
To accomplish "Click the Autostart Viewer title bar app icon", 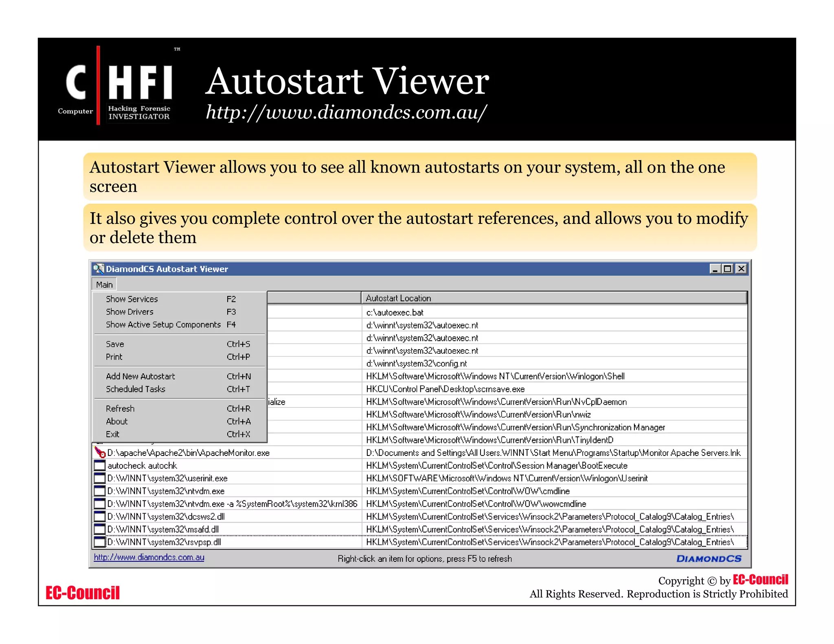I will coord(99,269).
